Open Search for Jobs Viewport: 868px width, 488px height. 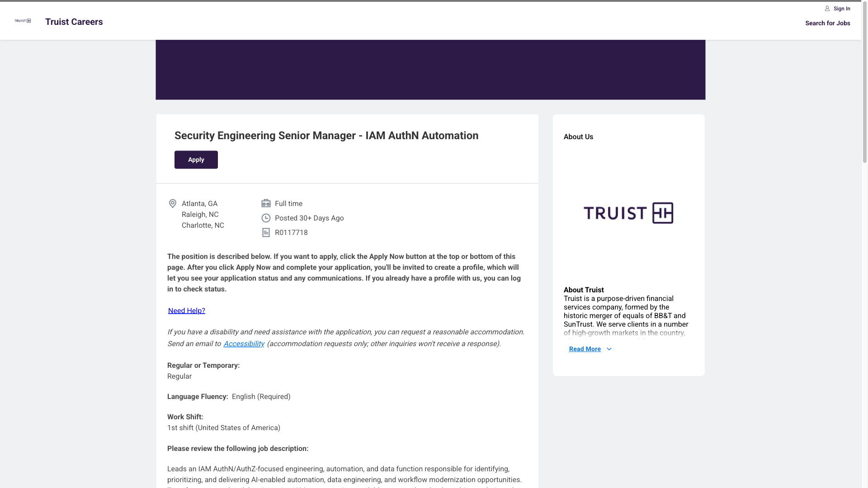pyautogui.click(x=827, y=23)
